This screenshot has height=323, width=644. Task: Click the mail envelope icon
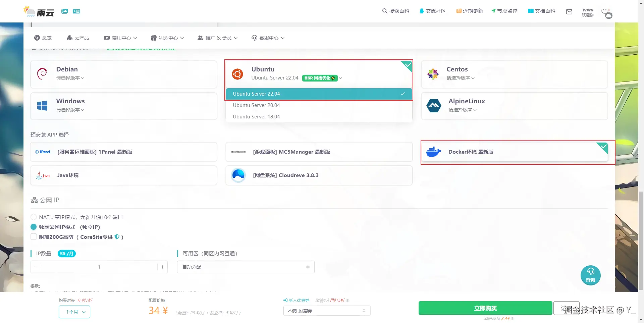point(569,11)
